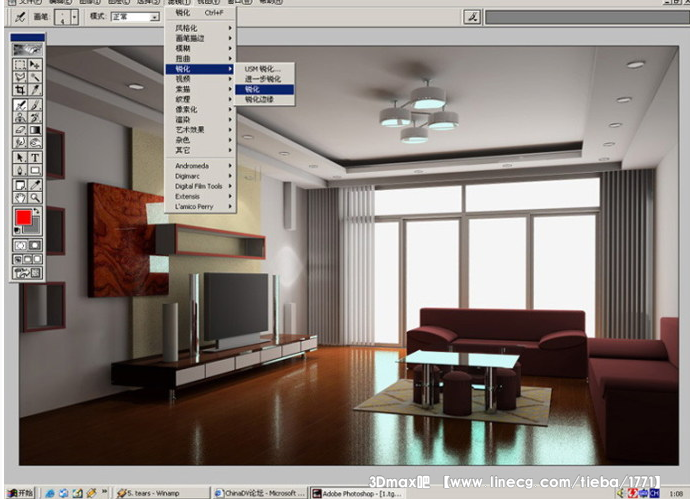The image size is (690, 499).
Task: Select the Pen tool
Action: [20, 170]
